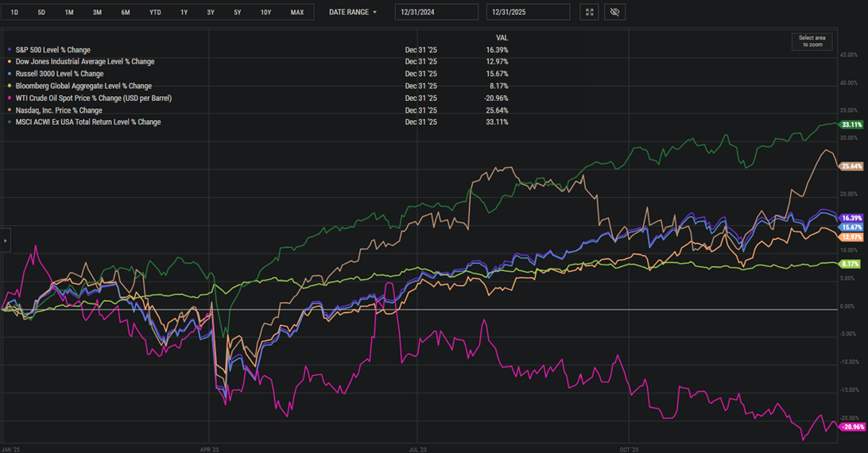This screenshot has height=453, width=868.
Task: Switch to the 6M time range
Action: pyautogui.click(x=126, y=12)
